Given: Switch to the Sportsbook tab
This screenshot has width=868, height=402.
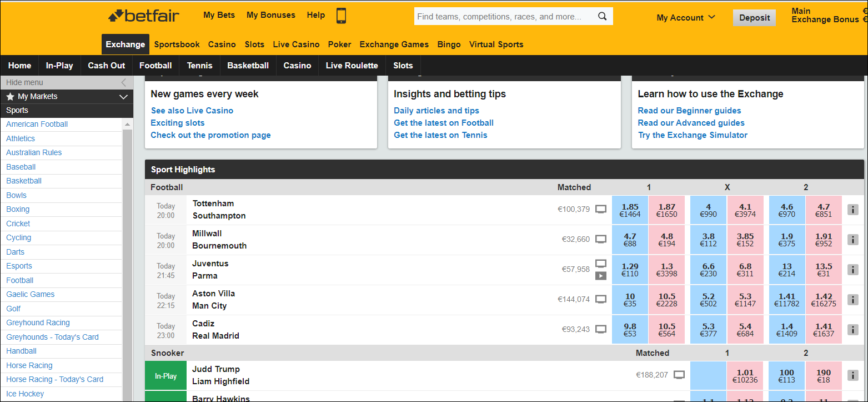Looking at the screenshot, I should [x=177, y=44].
